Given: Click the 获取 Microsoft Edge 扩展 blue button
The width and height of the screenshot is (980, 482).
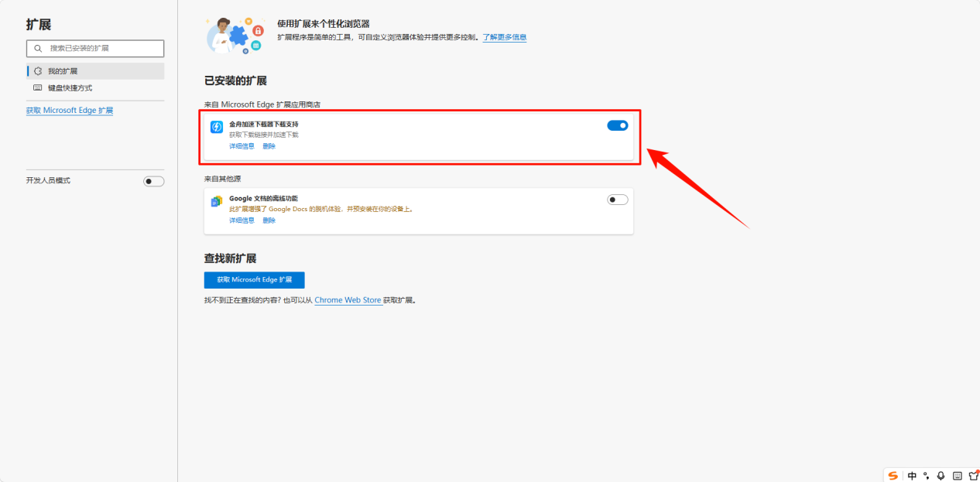Looking at the screenshot, I should click(x=254, y=280).
